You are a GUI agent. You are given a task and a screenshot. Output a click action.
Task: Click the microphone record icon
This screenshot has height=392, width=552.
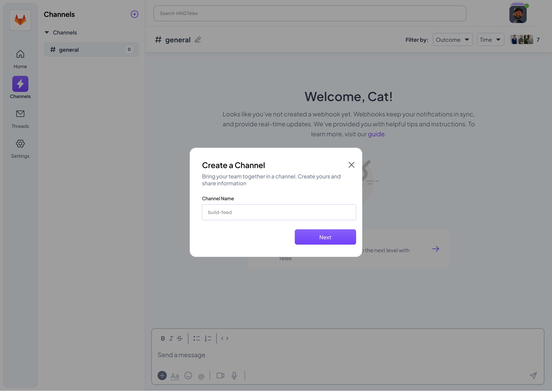(x=234, y=376)
